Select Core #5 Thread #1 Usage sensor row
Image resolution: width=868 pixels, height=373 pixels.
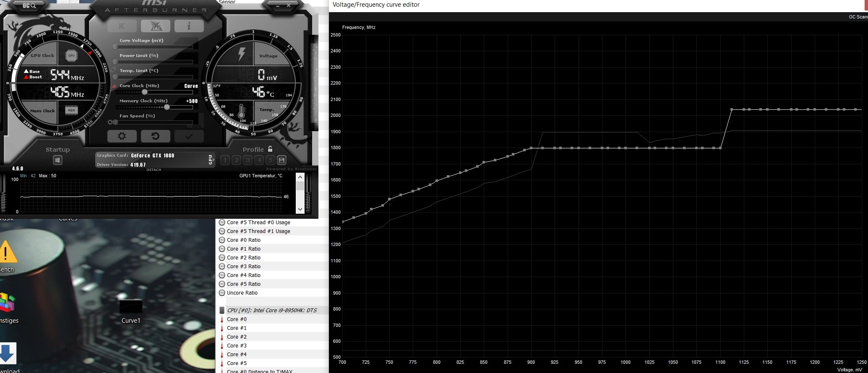click(272, 231)
